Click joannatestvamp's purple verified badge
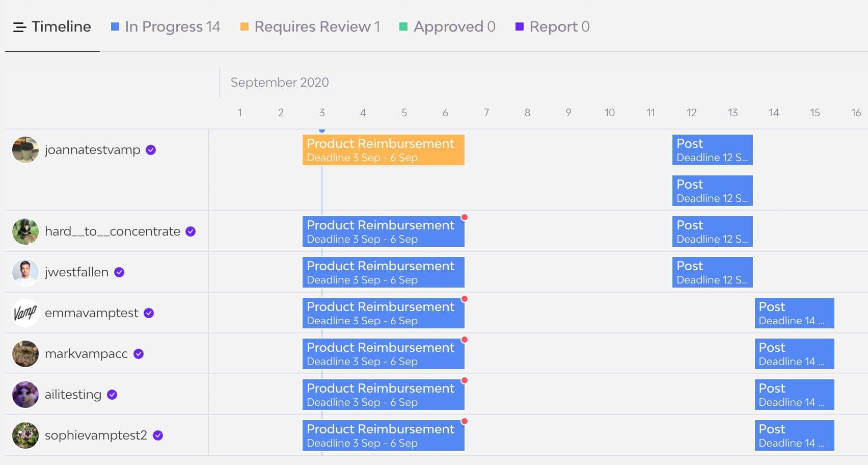The height and width of the screenshot is (465, 868). pos(151,150)
